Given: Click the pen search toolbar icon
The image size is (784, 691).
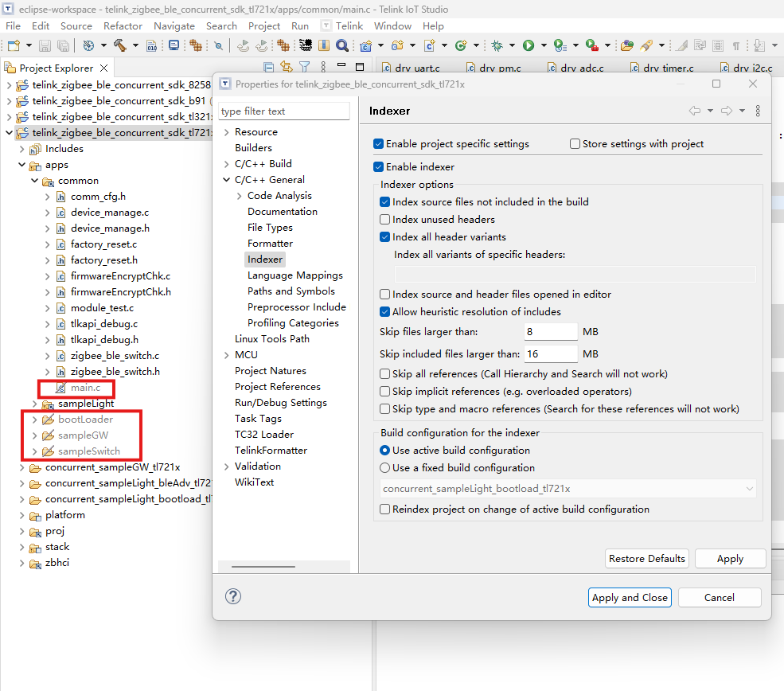Looking at the screenshot, I should pyautogui.click(x=646, y=45).
